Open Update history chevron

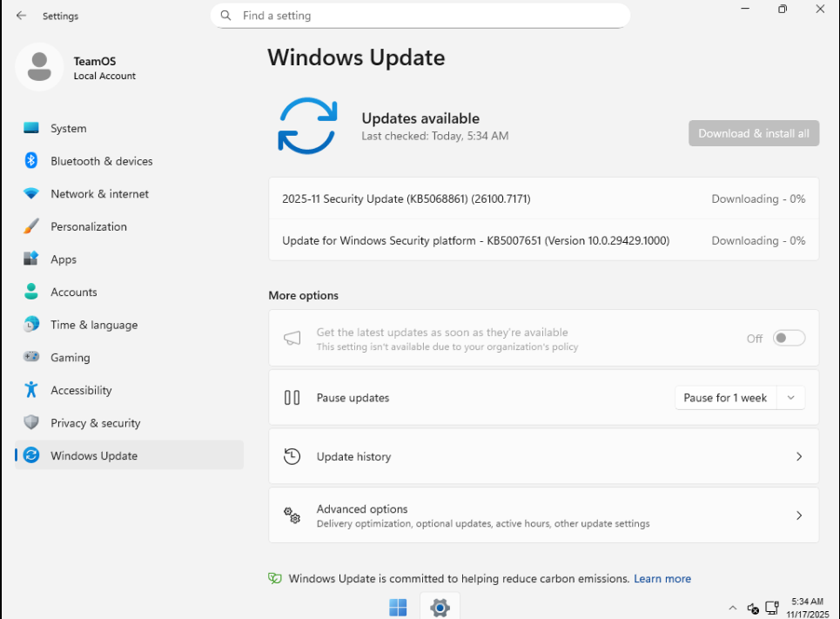[799, 456]
